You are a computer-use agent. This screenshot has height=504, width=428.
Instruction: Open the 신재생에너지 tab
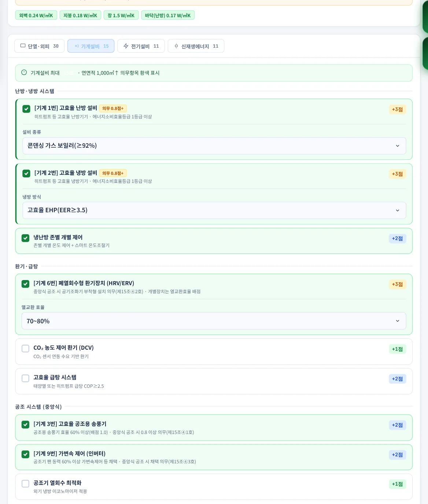pyautogui.click(x=196, y=46)
